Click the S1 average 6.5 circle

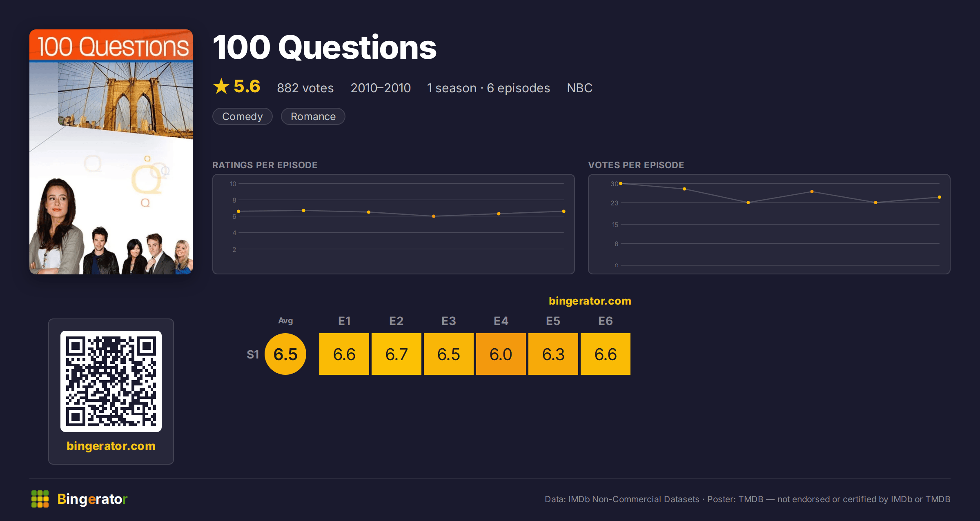click(x=285, y=354)
